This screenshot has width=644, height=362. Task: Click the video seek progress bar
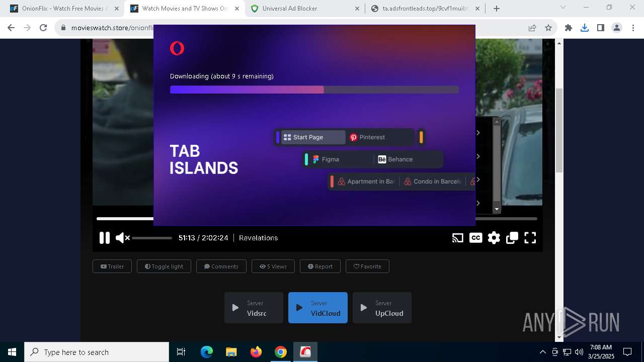coord(317,219)
